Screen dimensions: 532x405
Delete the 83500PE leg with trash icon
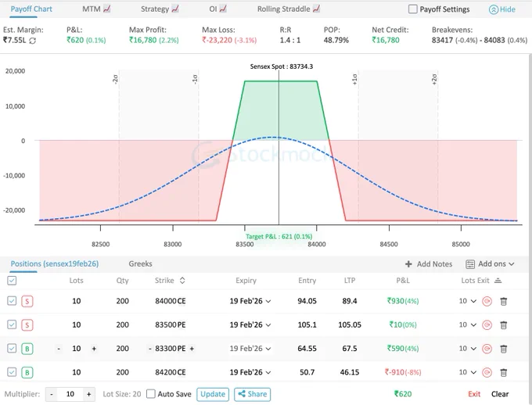click(504, 325)
